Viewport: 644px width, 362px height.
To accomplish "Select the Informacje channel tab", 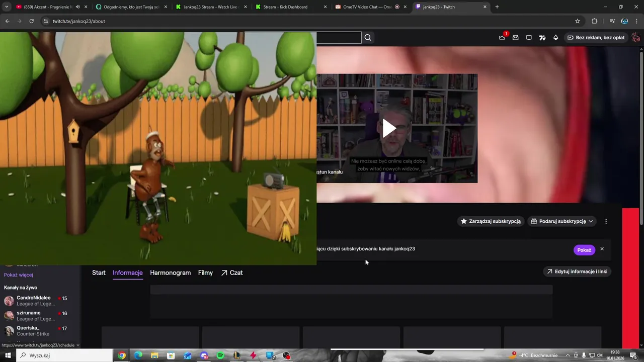I will point(128,273).
